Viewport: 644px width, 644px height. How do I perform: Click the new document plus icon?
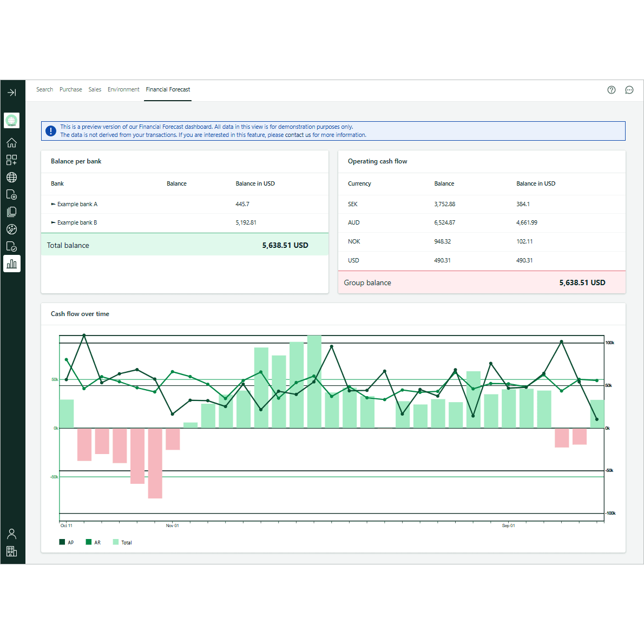point(12,195)
